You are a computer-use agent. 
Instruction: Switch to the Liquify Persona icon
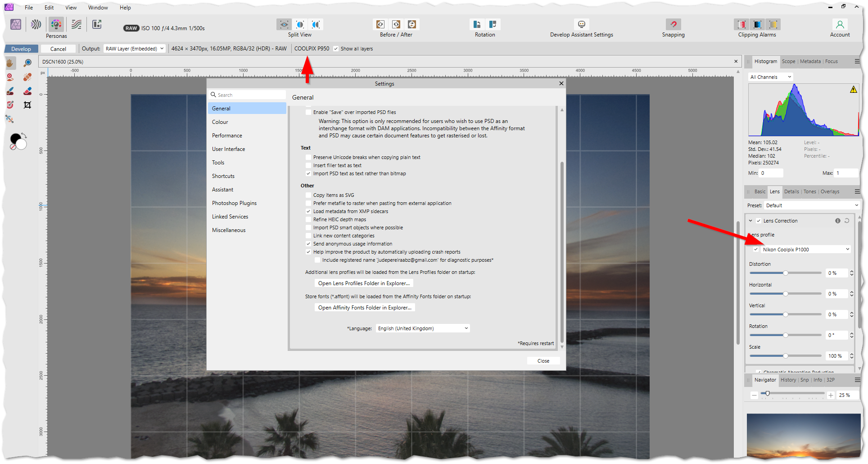pyautogui.click(x=36, y=24)
